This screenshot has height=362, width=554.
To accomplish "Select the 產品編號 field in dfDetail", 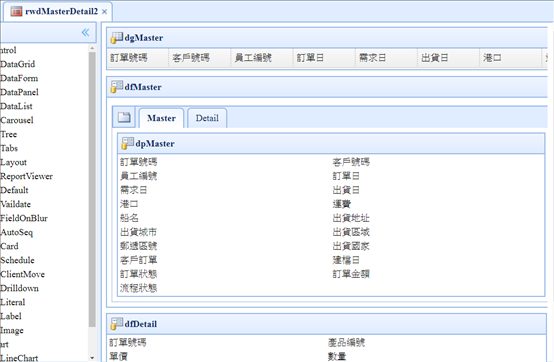I will tap(346, 342).
